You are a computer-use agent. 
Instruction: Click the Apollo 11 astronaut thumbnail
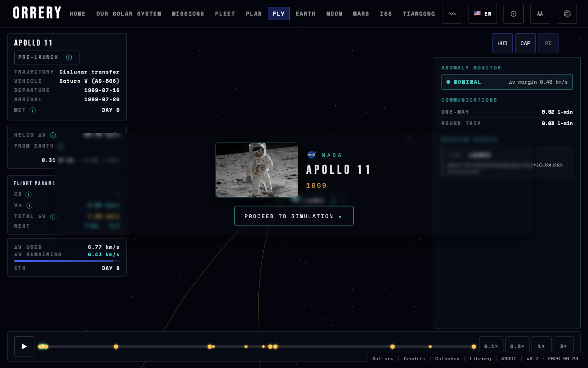click(257, 170)
